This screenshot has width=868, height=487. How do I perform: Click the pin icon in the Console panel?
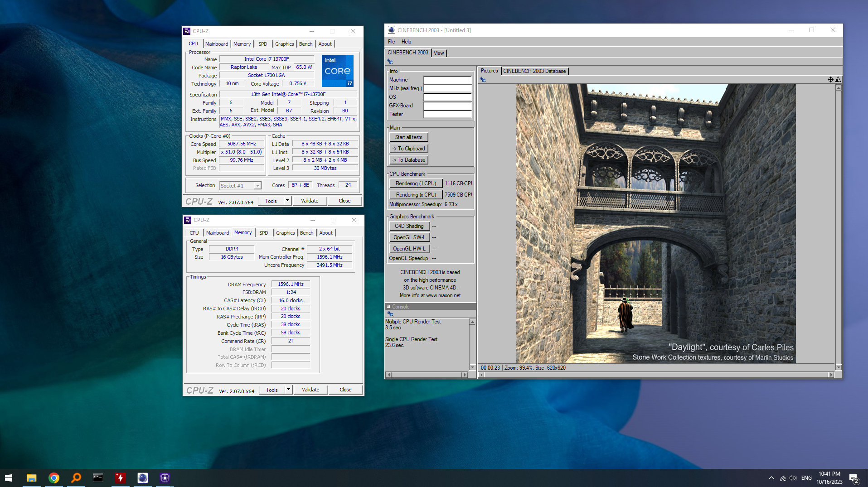(x=390, y=314)
